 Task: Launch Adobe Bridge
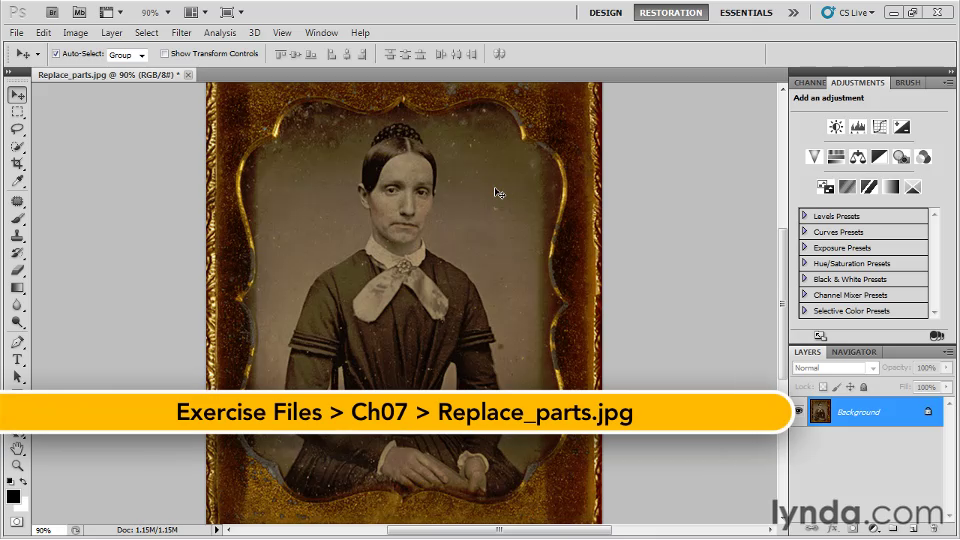click(52, 12)
